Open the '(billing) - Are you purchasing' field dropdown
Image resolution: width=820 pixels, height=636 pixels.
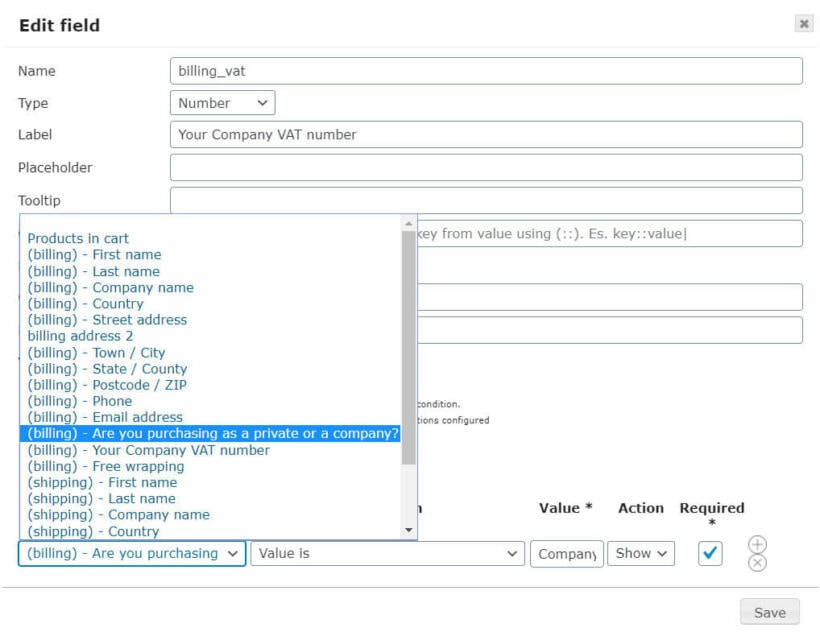point(130,553)
